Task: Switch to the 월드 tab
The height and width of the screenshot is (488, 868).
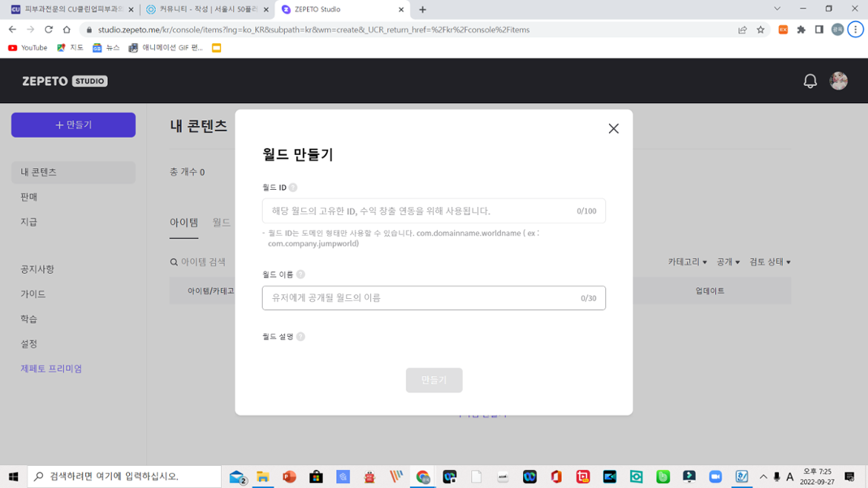Action: point(221,222)
